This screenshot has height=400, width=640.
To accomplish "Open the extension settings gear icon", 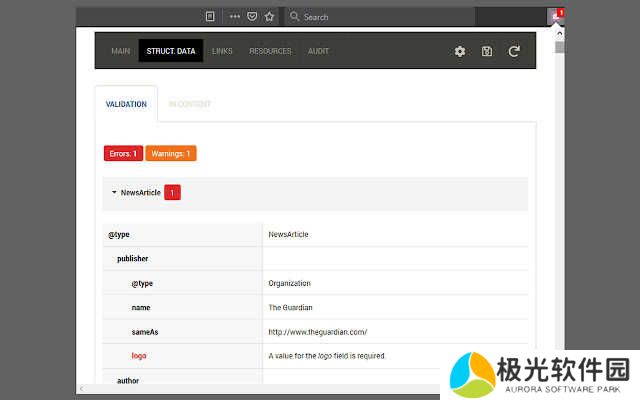I will pyautogui.click(x=460, y=51).
